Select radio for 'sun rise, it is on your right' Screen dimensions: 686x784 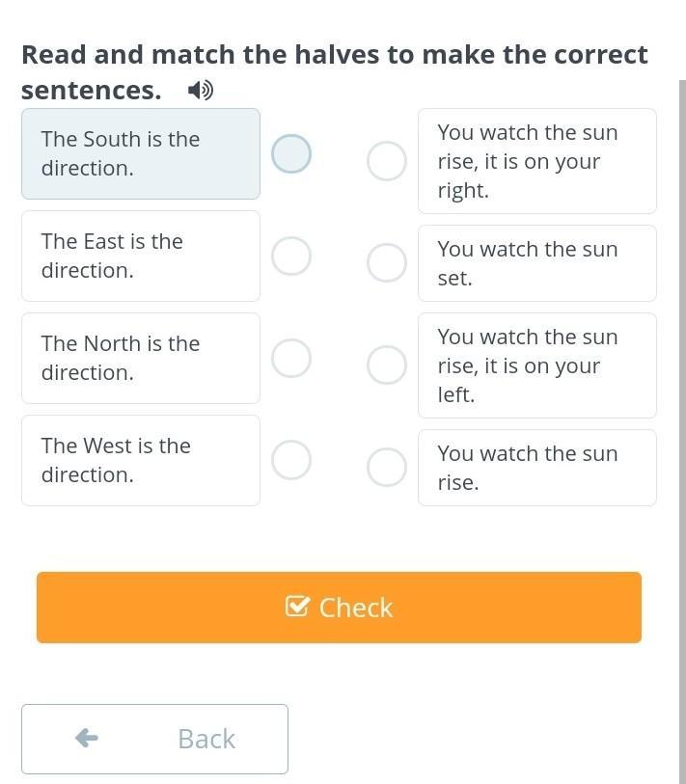coord(387,161)
